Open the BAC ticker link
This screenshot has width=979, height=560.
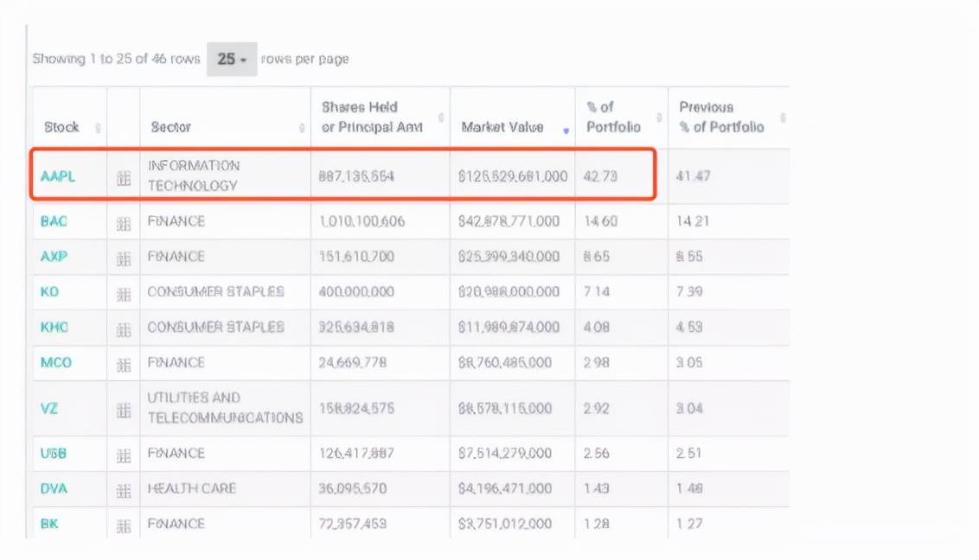tap(54, 221)
